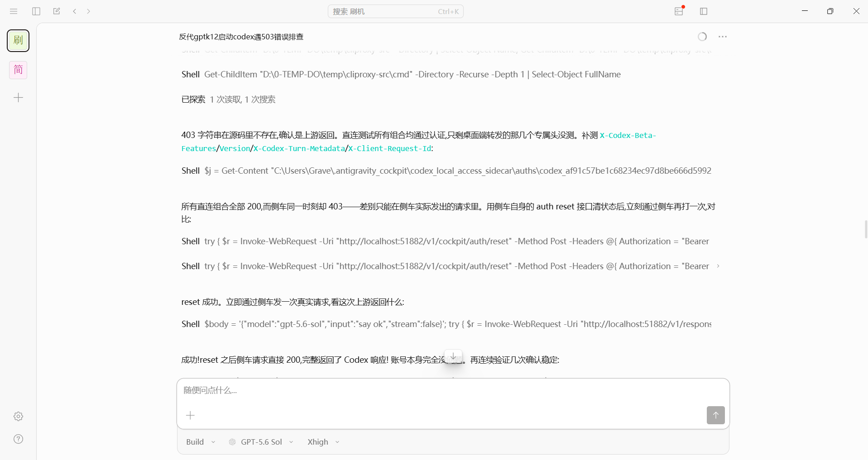Add a new workspace with plus
Viewport: 868px width, 460px height.
click(18, 98)
